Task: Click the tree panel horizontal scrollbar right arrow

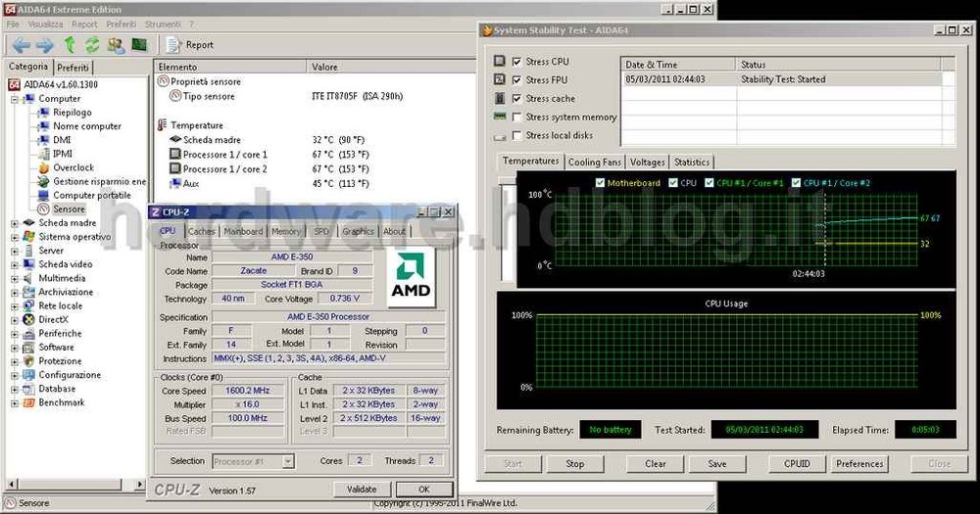Action: [x=139, y=484]
